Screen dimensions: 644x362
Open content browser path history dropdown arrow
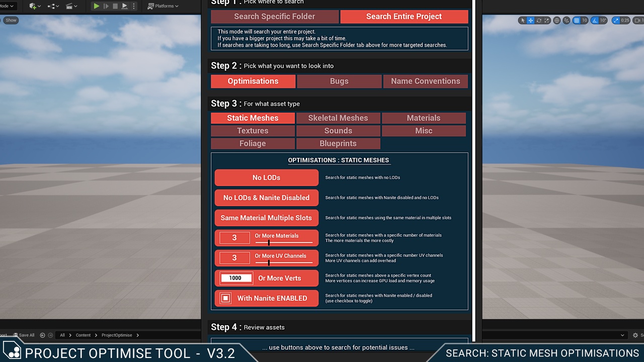[x=622, y=335]
